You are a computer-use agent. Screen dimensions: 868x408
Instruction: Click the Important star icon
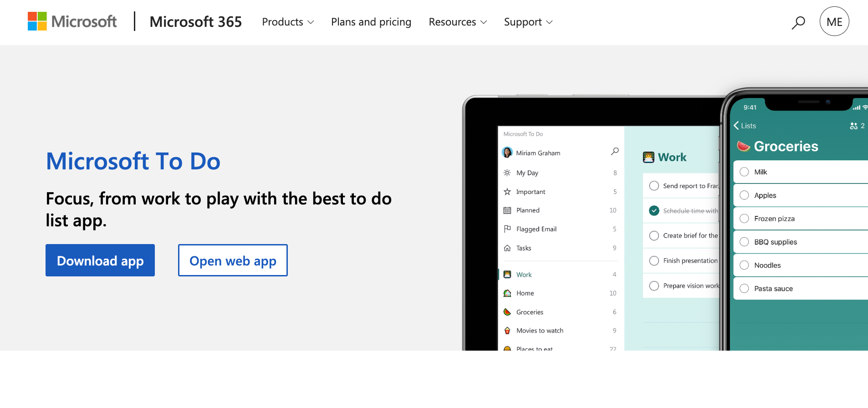tap(507, 192)
